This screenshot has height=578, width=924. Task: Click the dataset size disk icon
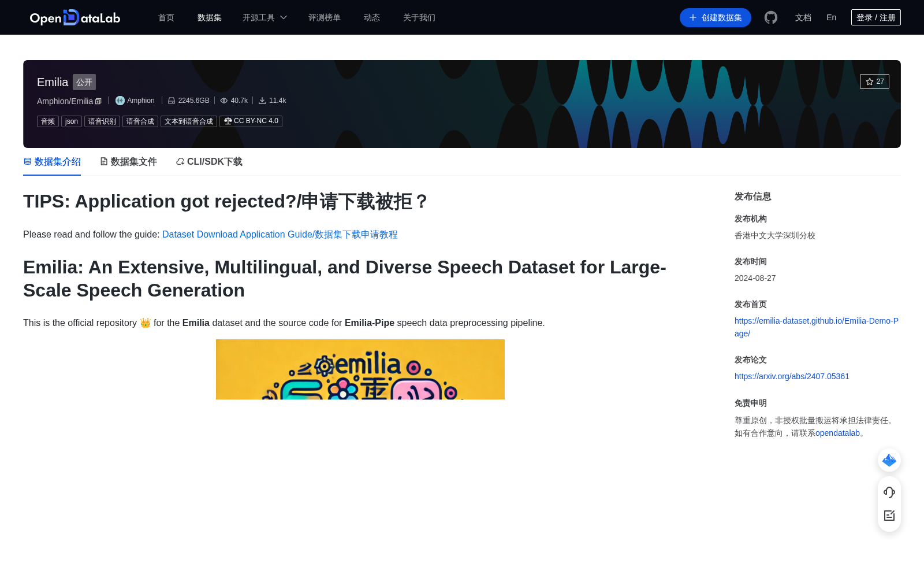click(172, 101)
